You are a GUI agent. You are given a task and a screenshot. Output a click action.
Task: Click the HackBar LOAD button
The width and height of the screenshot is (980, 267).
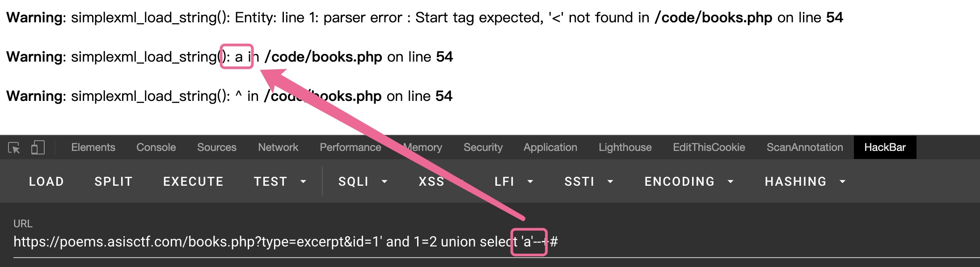46,181
